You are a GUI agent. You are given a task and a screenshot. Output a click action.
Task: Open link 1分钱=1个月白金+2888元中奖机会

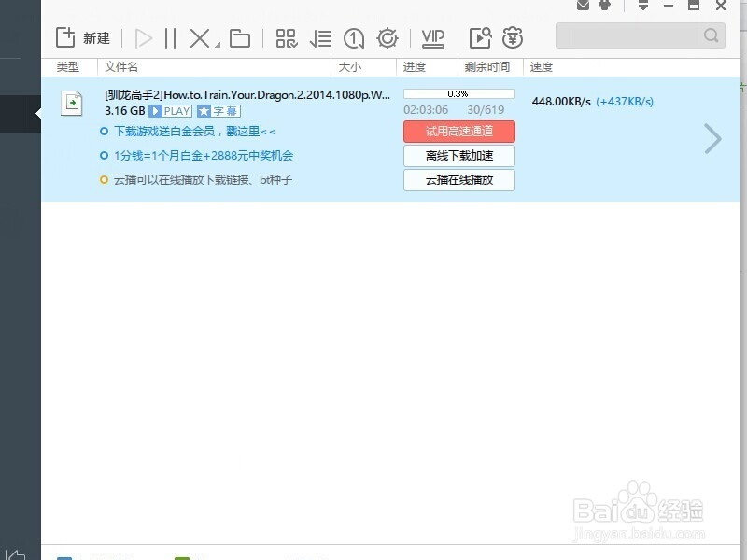(x=204, y=156)
